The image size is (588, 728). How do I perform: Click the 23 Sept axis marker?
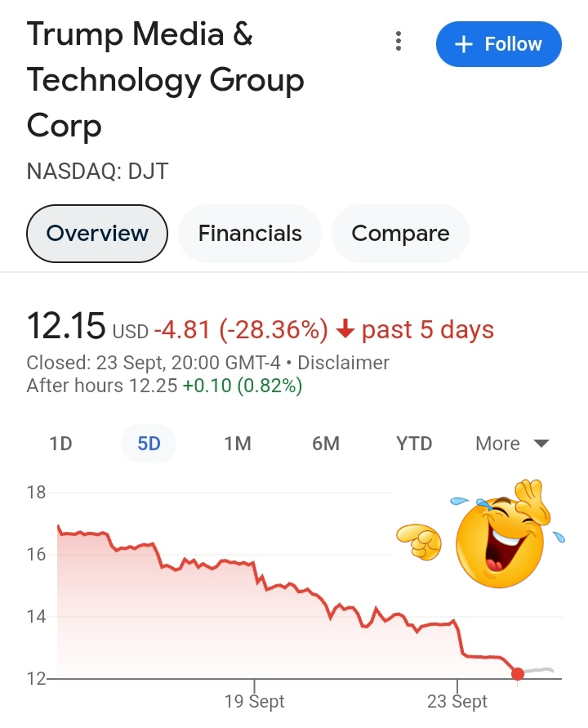coord(457,701)
